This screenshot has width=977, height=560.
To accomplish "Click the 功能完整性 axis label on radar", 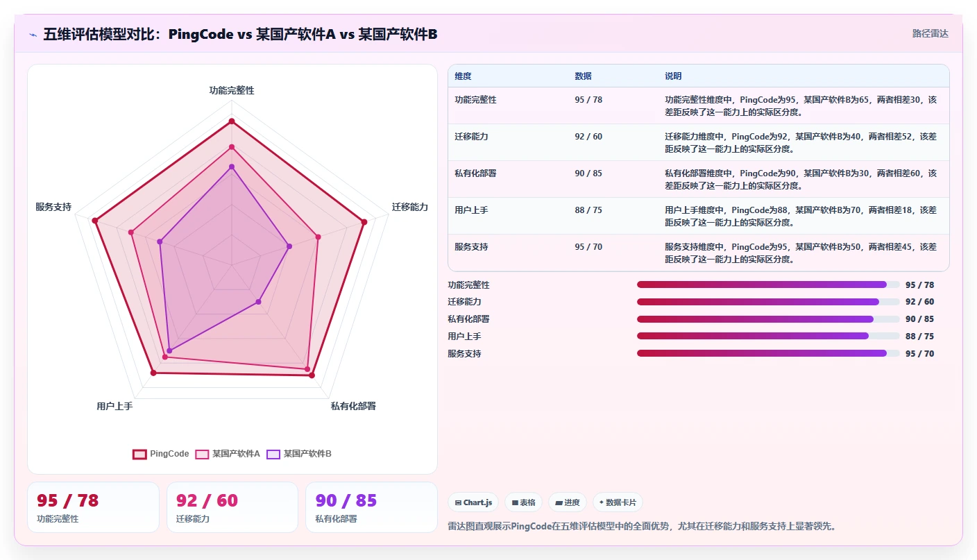I will (x=232, y=90).
